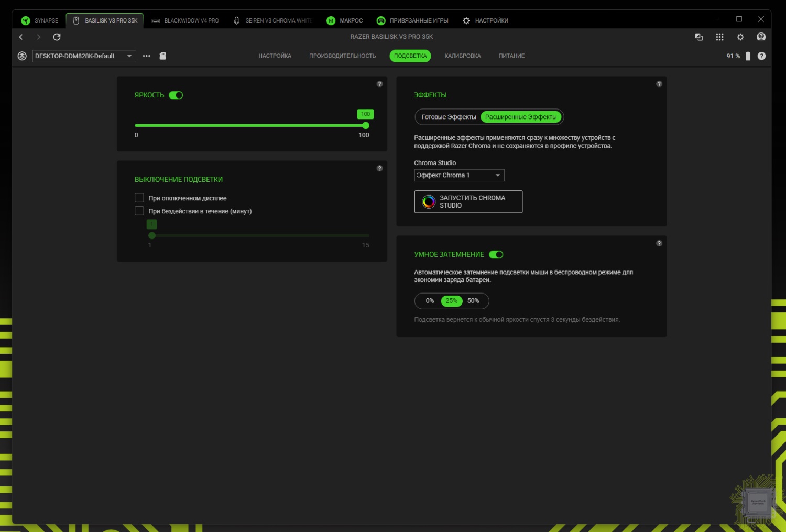Screen dimensions: 786x532
Task: Open the 'Эффект Chroma 1' dropdown
Action: click(459, 175)
